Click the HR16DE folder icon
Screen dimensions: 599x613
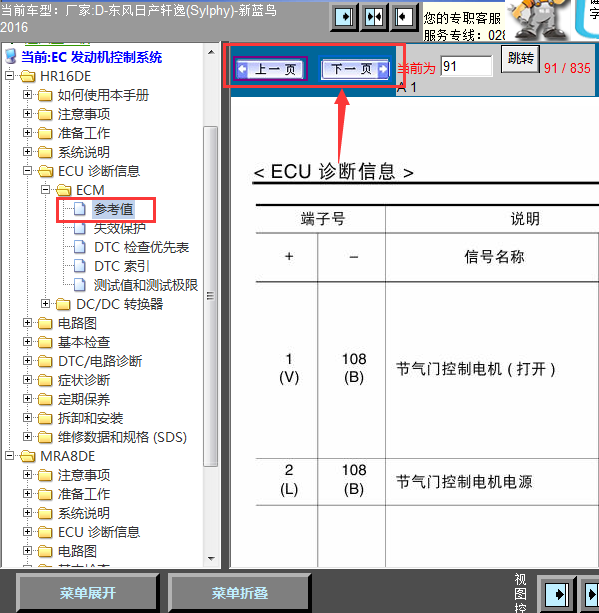pyautogui.click(x=28, y=76)
